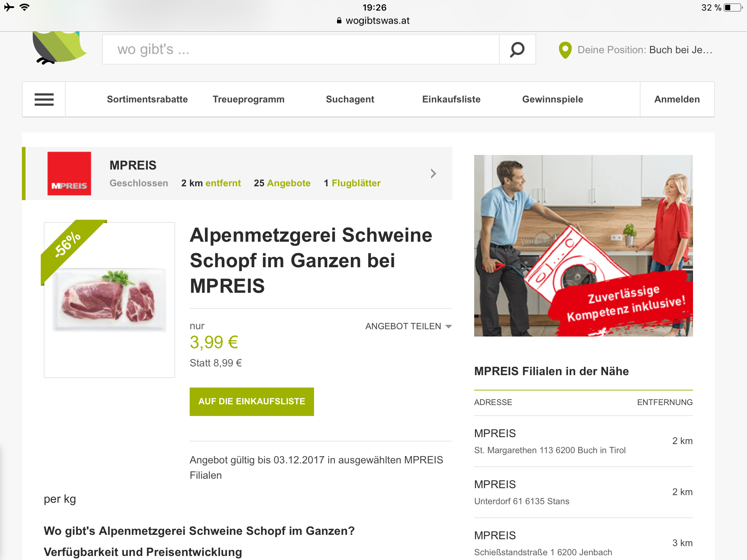Open the 25 Angebote link
The width and height of the screenshot is (747, 560).
(282, 183)
